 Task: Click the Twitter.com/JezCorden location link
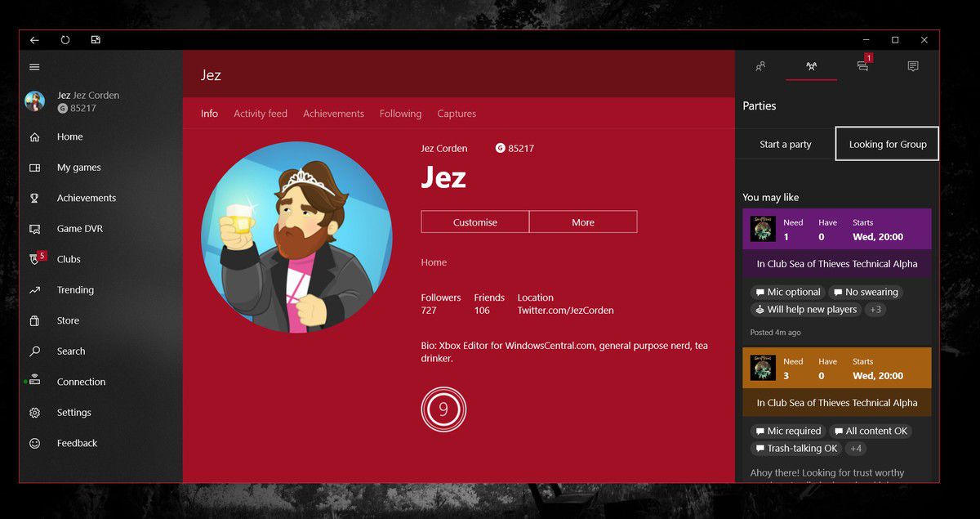point(565,311)
